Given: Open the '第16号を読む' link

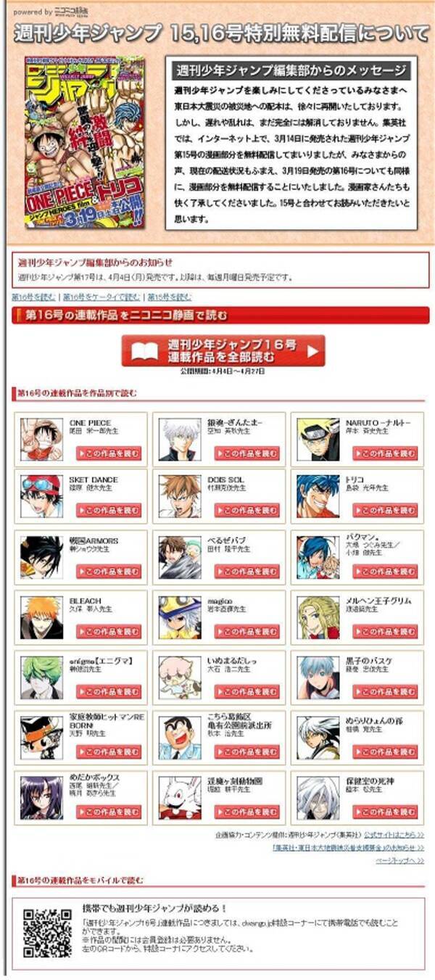Looking at the screenshot, I should (33, 297).
